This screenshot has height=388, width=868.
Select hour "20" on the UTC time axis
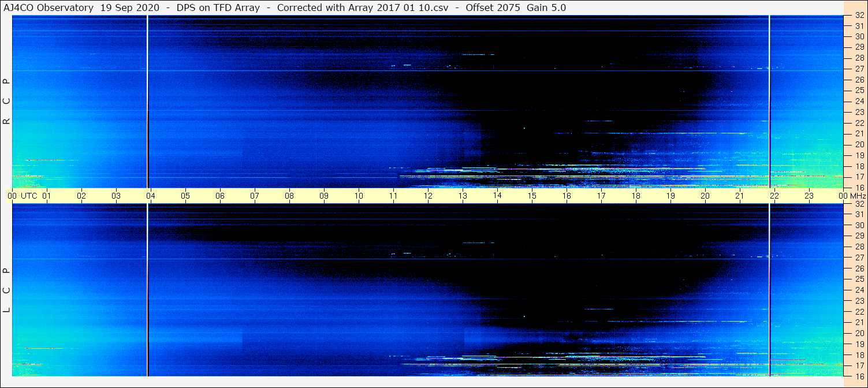705,196
